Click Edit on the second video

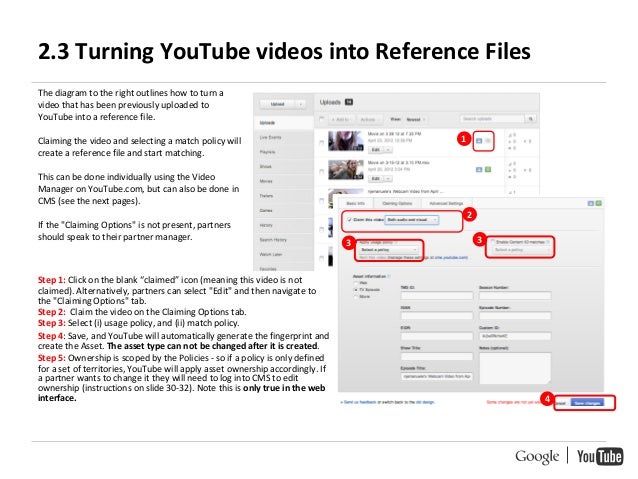376,179
